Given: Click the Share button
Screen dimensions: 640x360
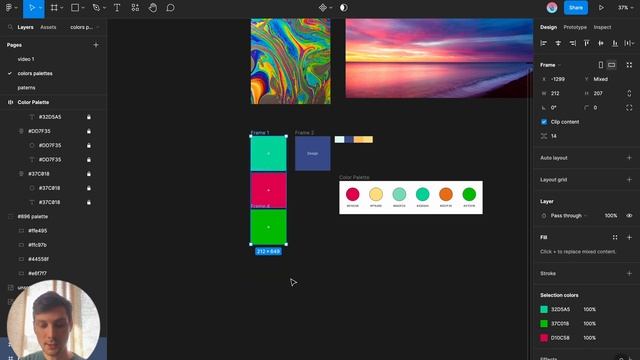Looking at the screenshot, I should tap(576, 8).
